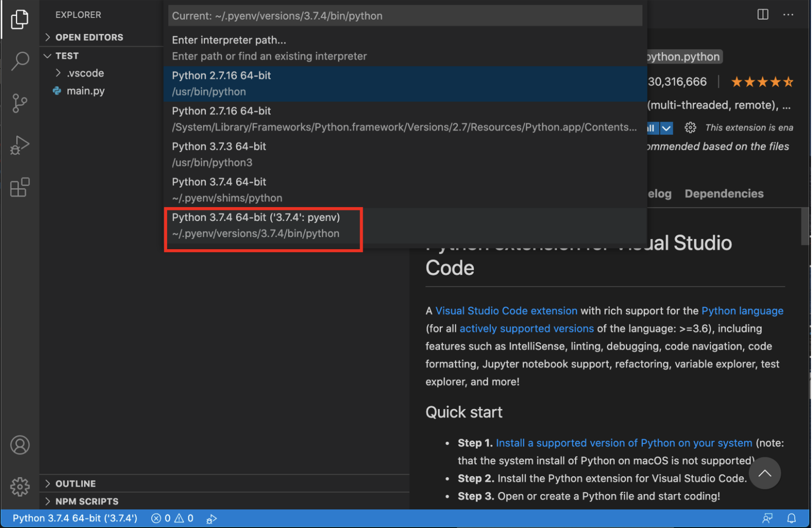Click the notifications bell in status bar
This screenshot has height=528, width=812.
[791, 518]
